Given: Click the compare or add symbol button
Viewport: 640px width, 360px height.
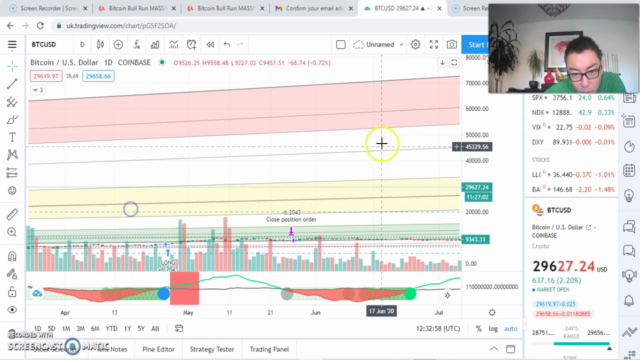Looking at the screenshot, I should point(118,44).
